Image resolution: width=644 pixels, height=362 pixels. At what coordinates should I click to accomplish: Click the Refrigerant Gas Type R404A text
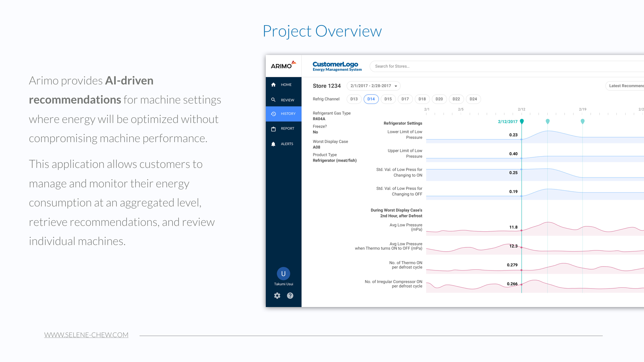[x=332, y=116]
